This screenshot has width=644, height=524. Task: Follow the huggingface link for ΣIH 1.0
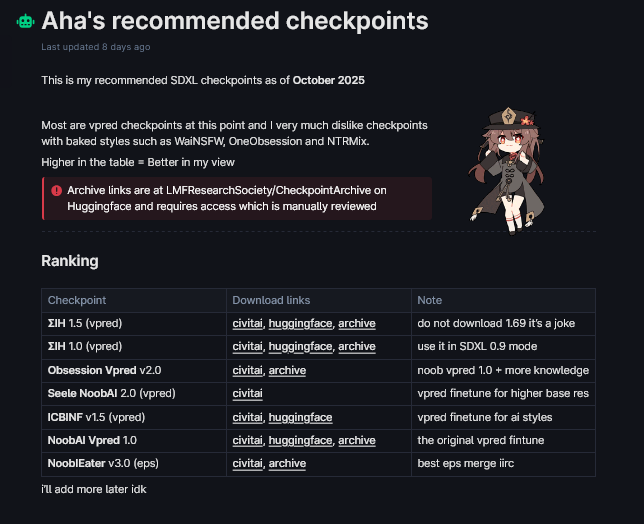click(x=299, y=347)
